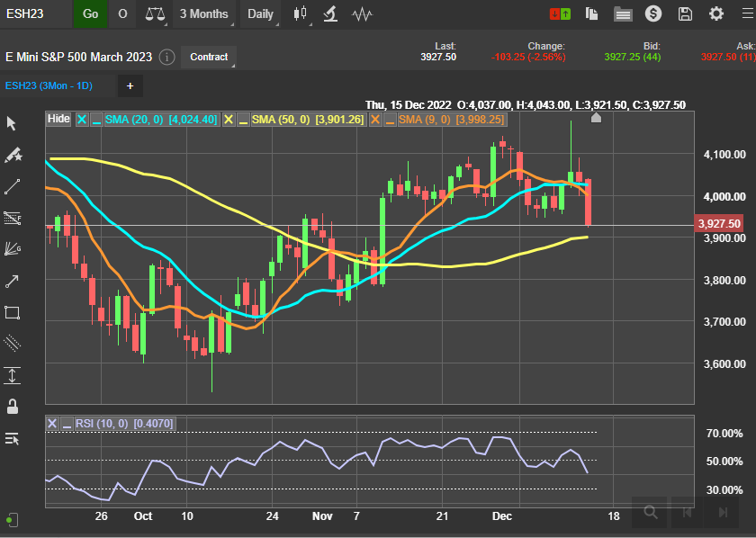This screenshot has width=756, height=538.
Task: Add a new chart tab with plus
Action: 130,85
